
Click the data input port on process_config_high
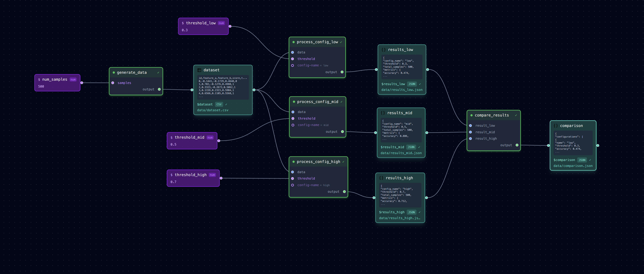click(293, 172)
